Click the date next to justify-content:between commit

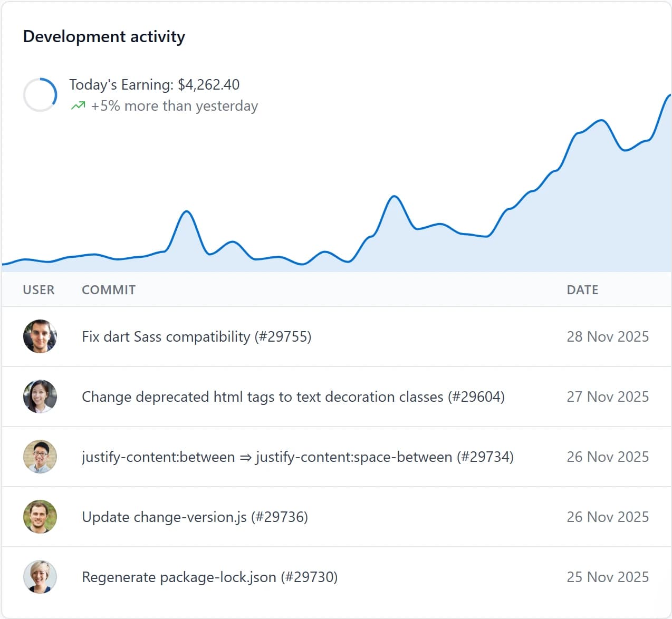click(x=608, y=457)
